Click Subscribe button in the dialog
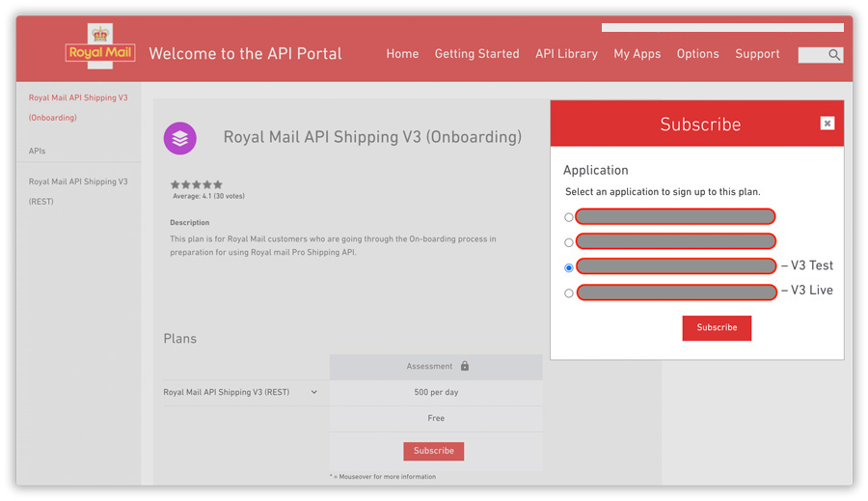Image resolution: width=868 pixels, height=501 pixels. [717, 328]
